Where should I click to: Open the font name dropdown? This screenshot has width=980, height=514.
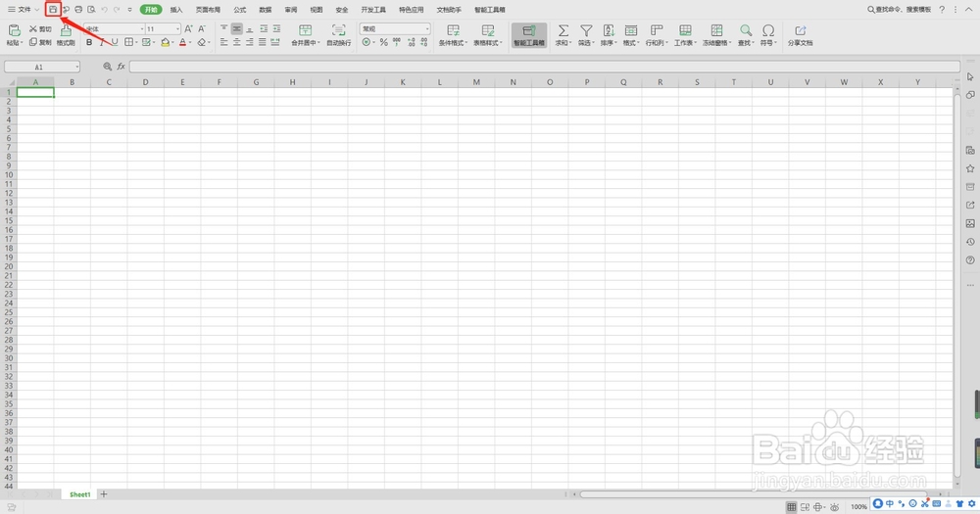[x=142, y=28]
